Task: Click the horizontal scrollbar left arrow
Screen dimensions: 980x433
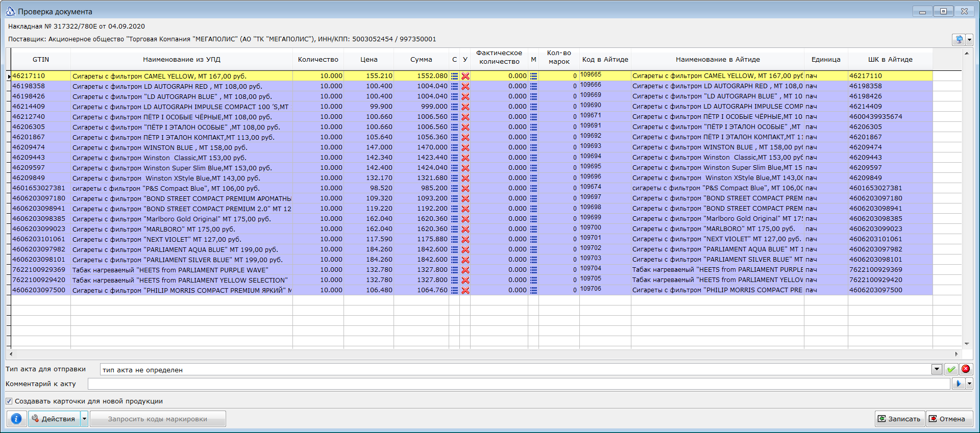Action: [x=11, y=353]
